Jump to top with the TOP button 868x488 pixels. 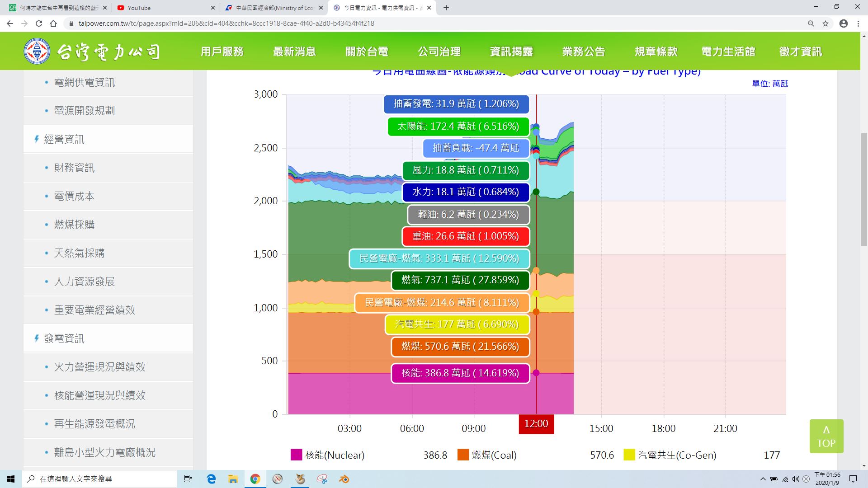point(826,436)
